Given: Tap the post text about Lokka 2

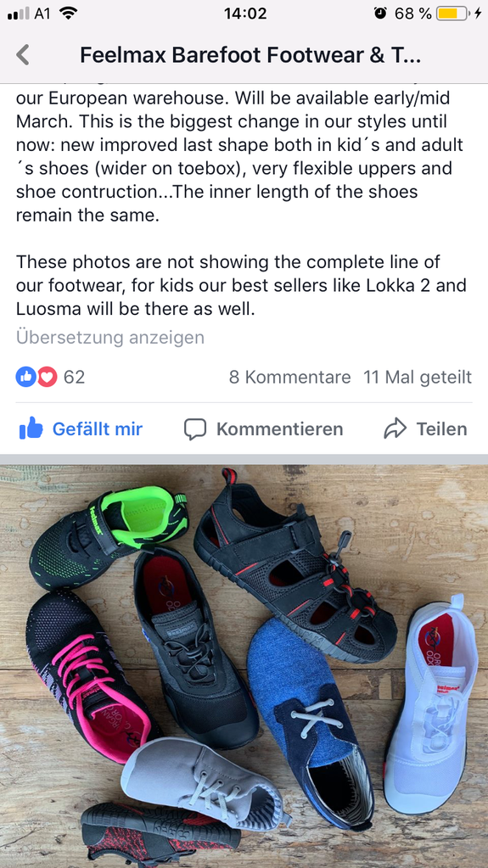Looking at the screenshot, I should pos(241,285).
